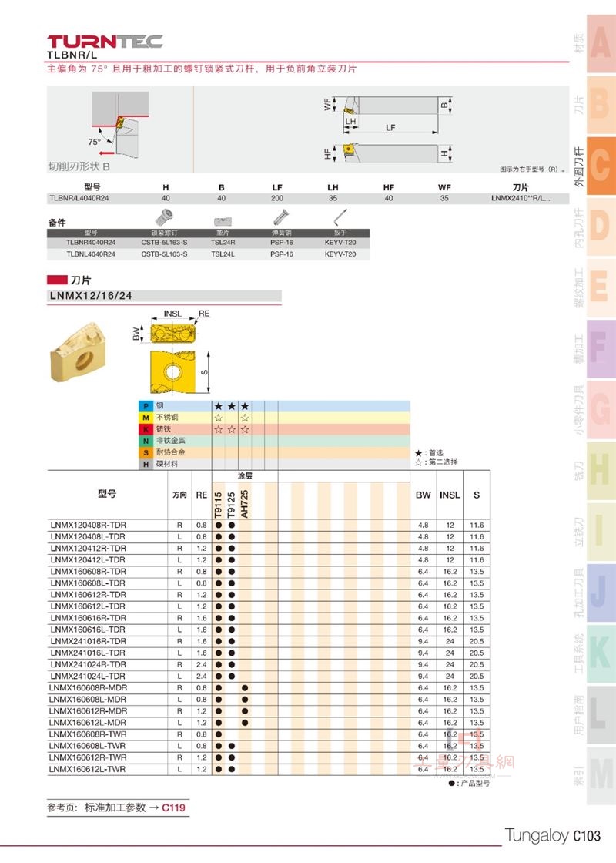
Task: Open section tab H 铣刀
Action: (601, 471)
